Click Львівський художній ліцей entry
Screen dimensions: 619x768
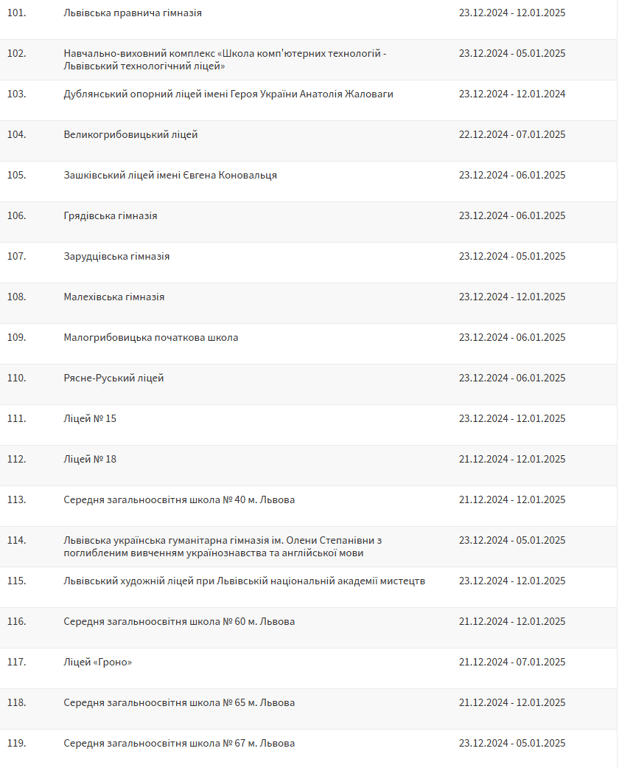(x=244, y=580)
